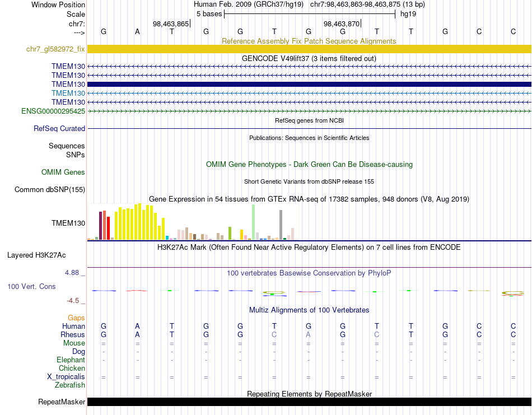Open the GTEx Gene Expression track title
Screen dimensions: 532x415
[x=309, y=199]
